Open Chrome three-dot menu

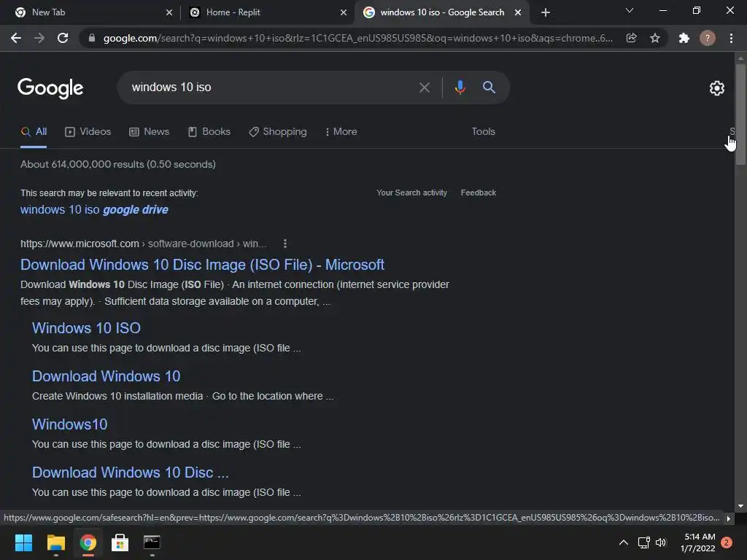point(731,38)
